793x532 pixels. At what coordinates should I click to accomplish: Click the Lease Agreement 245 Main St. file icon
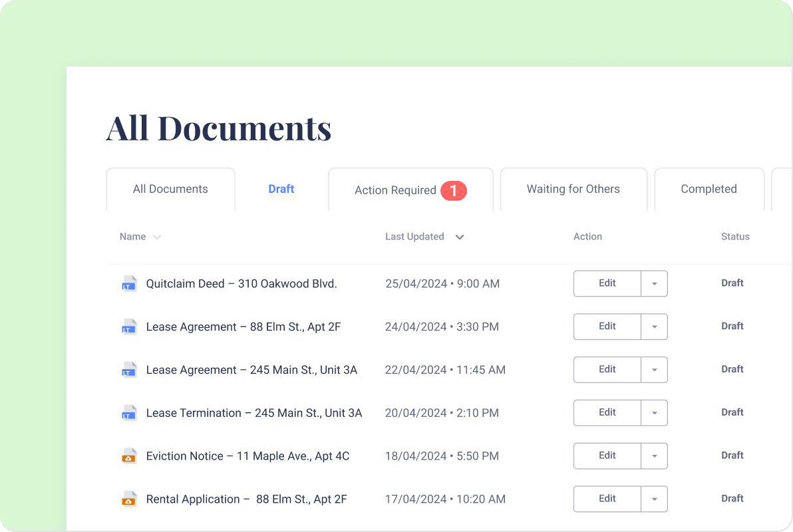click(x=129, y=370)
